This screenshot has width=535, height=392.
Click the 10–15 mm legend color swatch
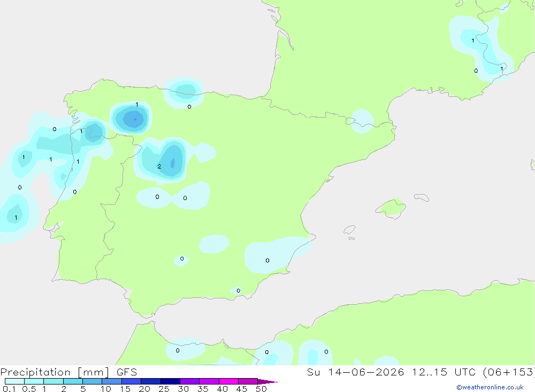(x=112, y=381)
